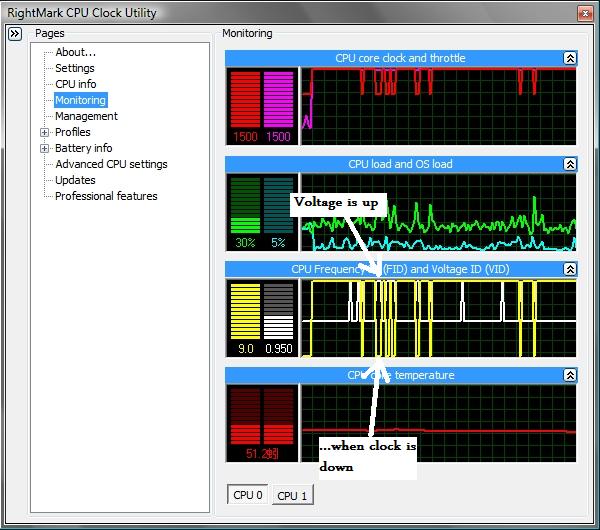Switch to the CPU 1 tab
600x530 pixels.
coord(292,496)
